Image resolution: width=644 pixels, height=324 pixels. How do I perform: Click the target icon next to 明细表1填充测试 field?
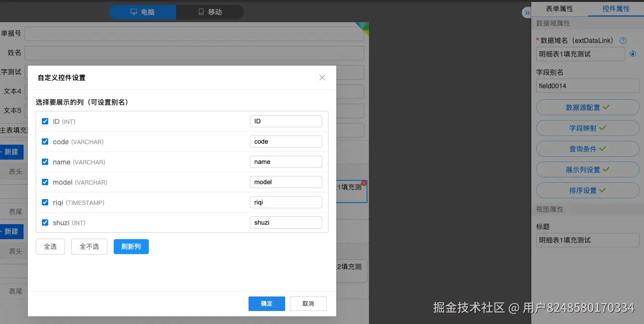coord(633,54)
